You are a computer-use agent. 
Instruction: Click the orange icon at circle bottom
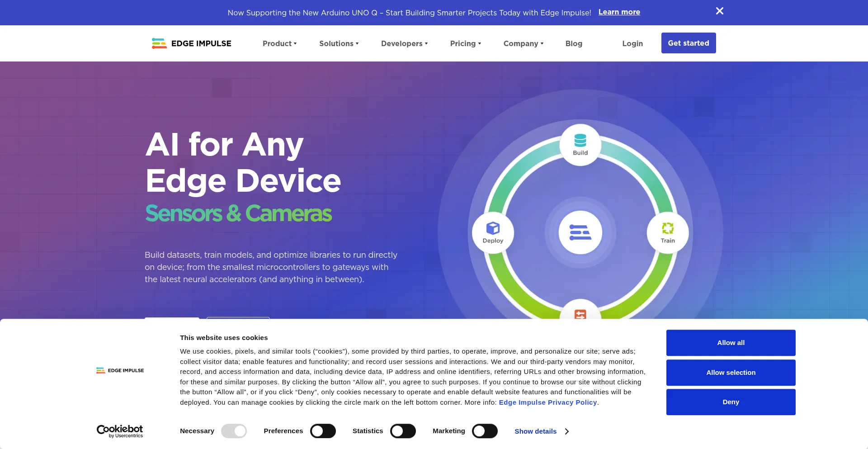[580, 314]
